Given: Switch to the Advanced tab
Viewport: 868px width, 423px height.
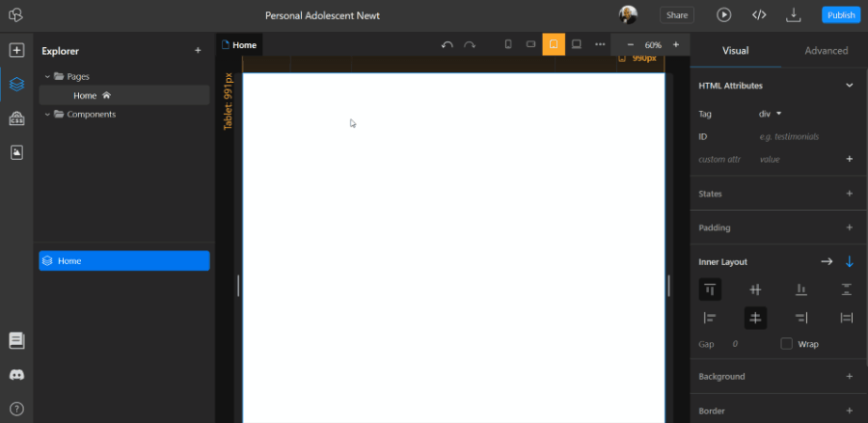Looking at the screenshot, I should [826, 50].
